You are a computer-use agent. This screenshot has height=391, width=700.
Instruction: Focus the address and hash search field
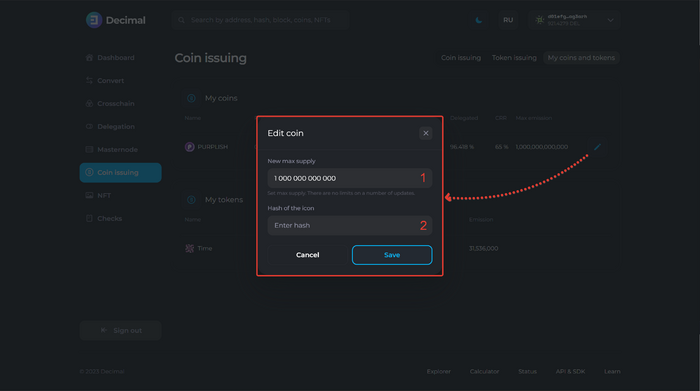260,20
